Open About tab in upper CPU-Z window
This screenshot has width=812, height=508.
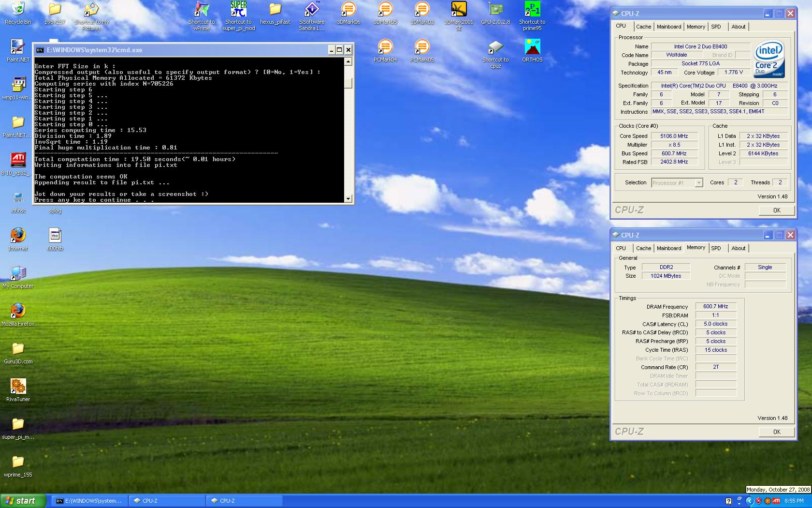coord(738,27)
